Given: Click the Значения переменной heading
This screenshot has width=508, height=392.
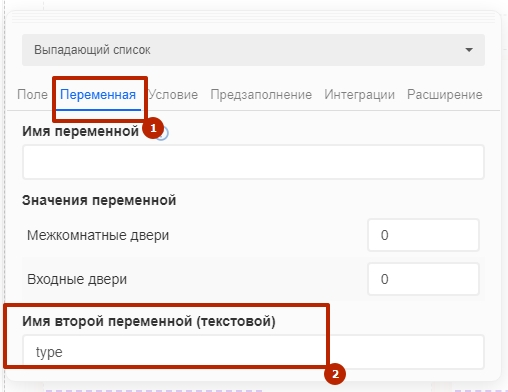Looking at the screenshot, I should [x=99, y=200].
